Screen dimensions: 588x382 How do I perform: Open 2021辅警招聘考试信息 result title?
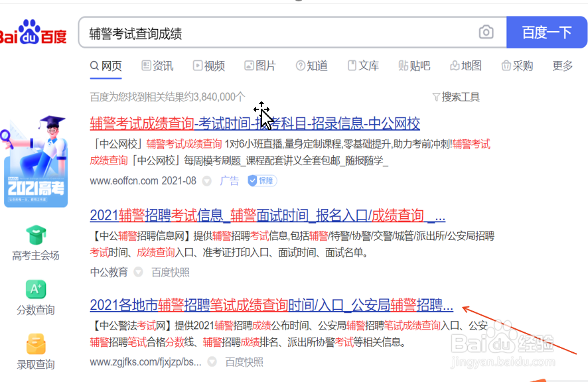pyautogui.click(x=267, y=216)
